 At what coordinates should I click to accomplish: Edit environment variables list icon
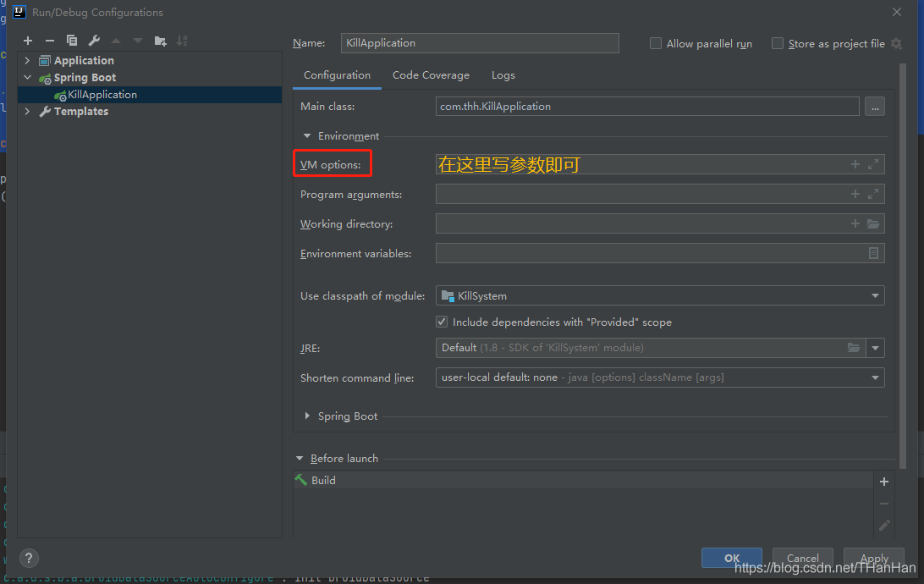(x=873, y=253)
